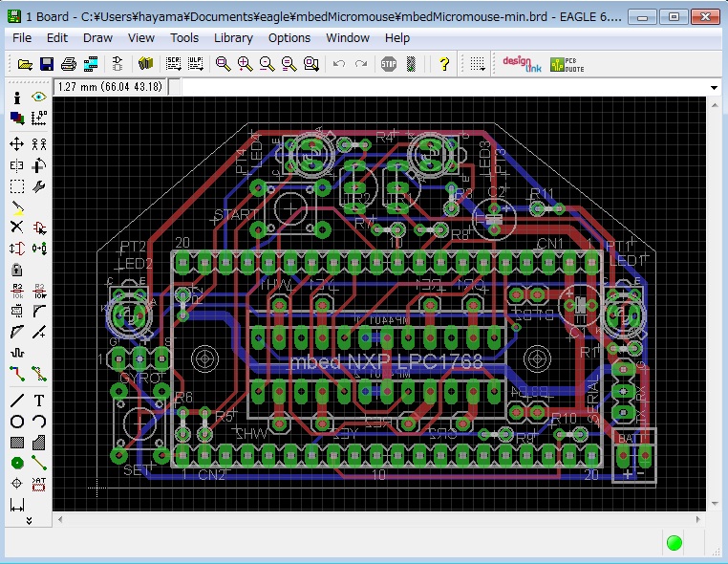Click the Save floppy disk icon

point(47,64)
